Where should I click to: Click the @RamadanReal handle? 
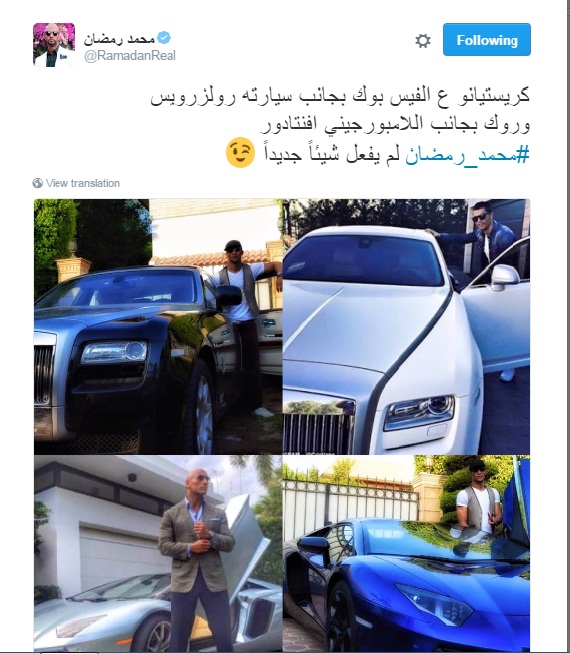pos(130,55)
